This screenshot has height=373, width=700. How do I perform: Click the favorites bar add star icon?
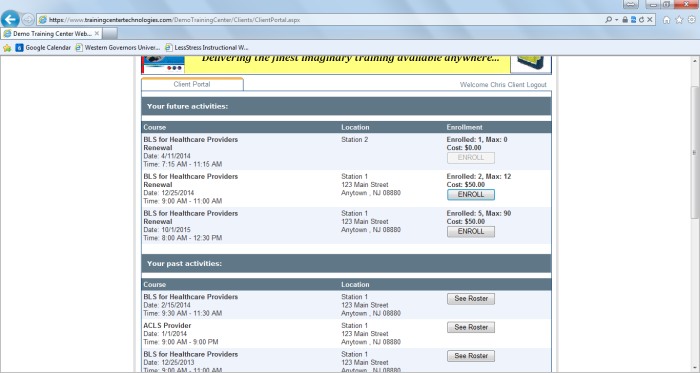(7, 47)
